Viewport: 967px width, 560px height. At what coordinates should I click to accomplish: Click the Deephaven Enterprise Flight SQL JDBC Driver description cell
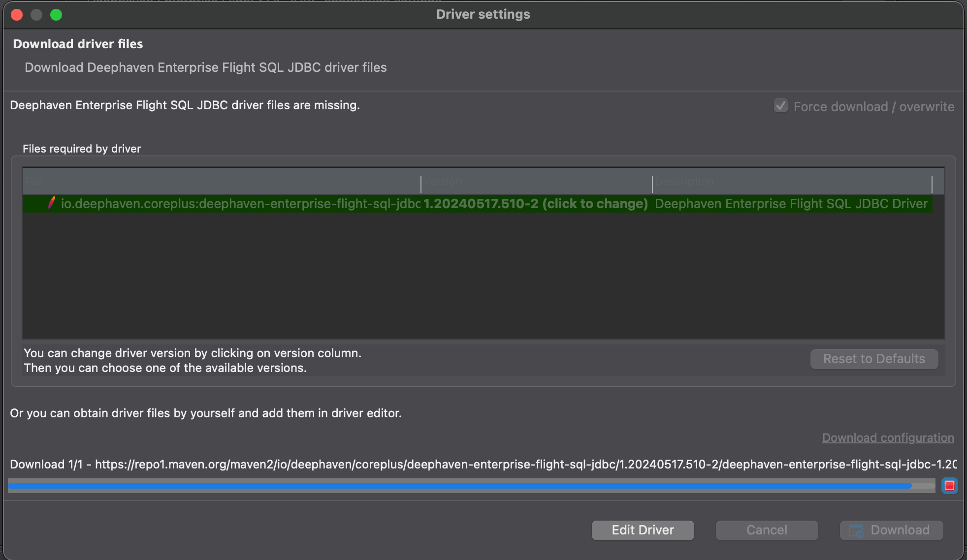click(791, 204)
